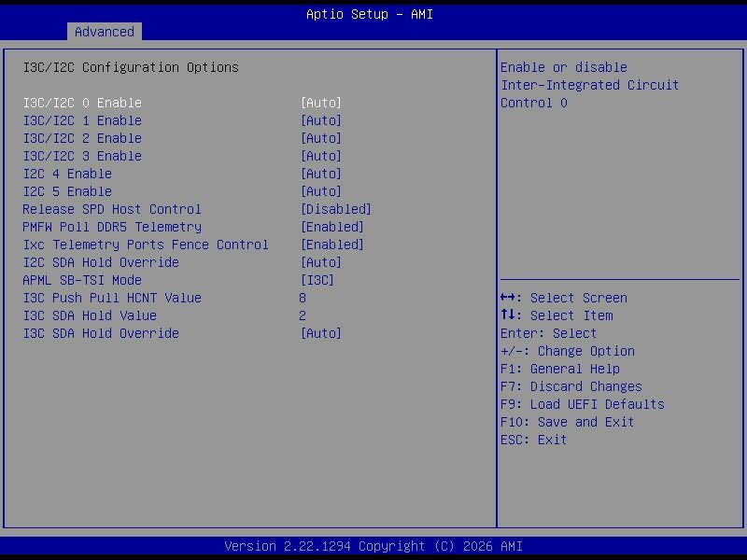Screen dimensions: 747x560
Task: Click the I3C/I2C Configuration Options heading
Action: pyautogui.click(x=131, y=67)
